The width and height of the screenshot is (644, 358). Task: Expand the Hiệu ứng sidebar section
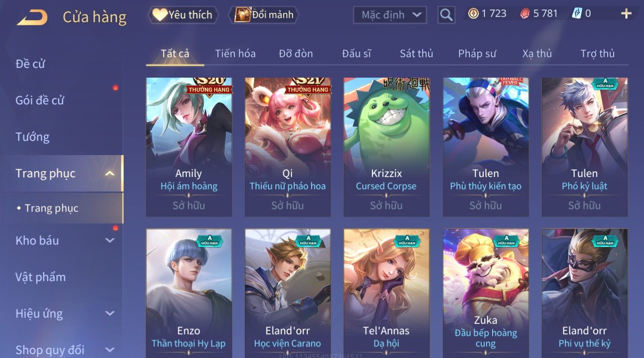pyautogui.click(x=110, y=314)
